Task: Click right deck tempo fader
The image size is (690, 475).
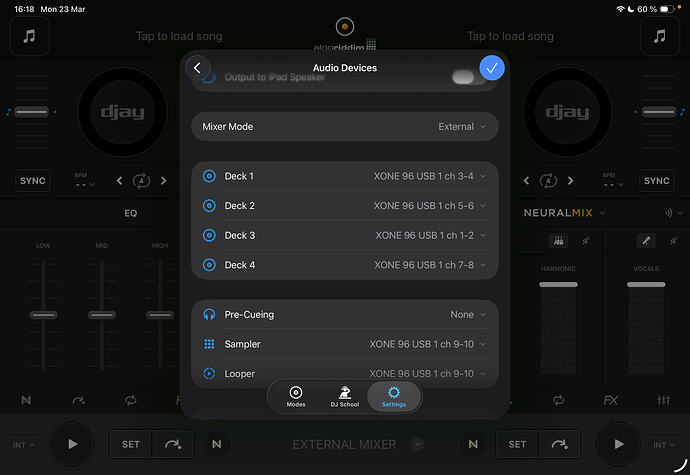Action: point(659,112)
